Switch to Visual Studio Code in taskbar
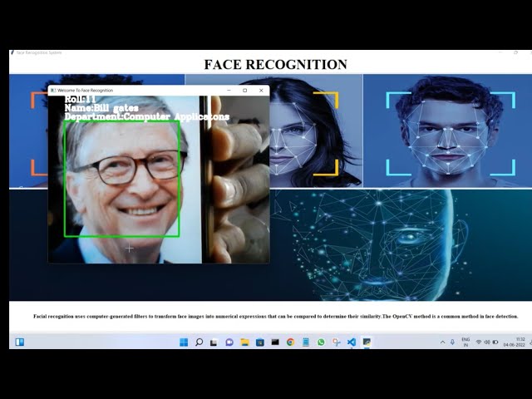The image size is (532, 399). [352, 342]
